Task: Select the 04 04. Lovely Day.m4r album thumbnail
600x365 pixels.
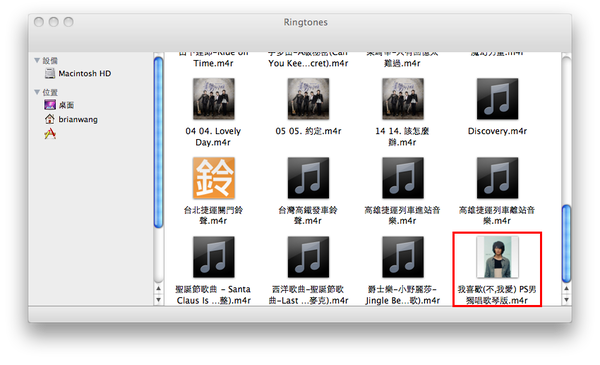Action: click(214, 99)
